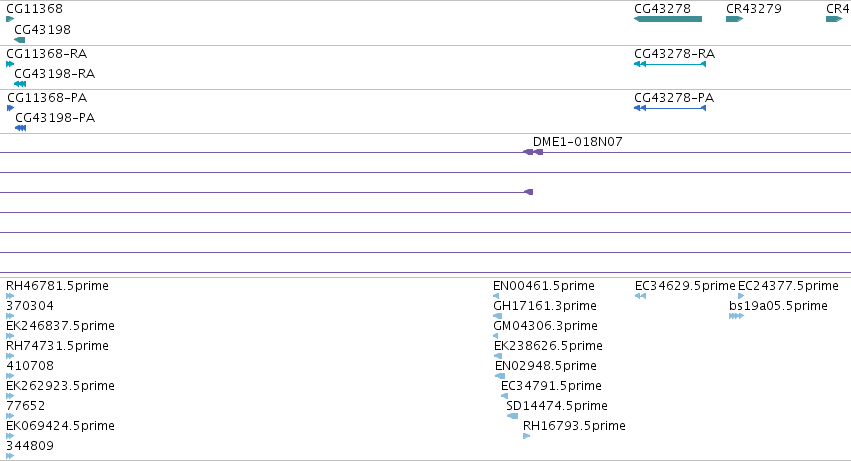Select the DME1-018N07 purple marker glyph
This screenshot has width=851, height=461.
click(533, 152)
